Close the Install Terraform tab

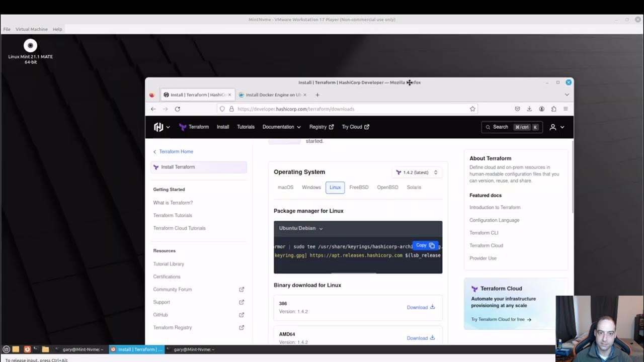click(x=230, y=95)
